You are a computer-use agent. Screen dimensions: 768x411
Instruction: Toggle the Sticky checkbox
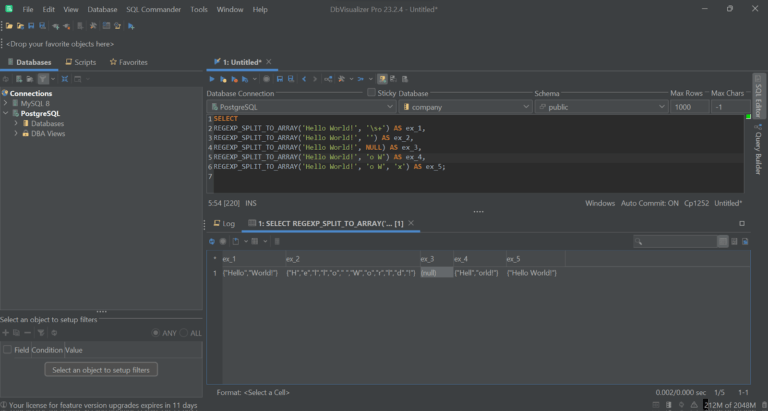[371, 93]
